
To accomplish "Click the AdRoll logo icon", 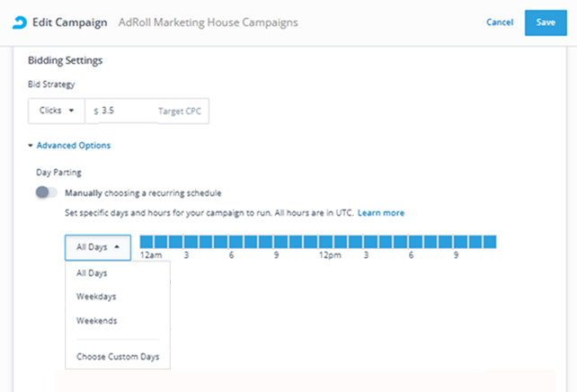I will coord(18,22).
